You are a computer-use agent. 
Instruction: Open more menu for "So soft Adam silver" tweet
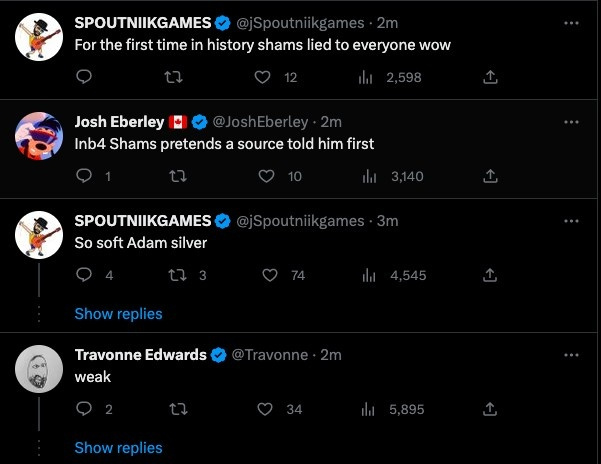572,221
